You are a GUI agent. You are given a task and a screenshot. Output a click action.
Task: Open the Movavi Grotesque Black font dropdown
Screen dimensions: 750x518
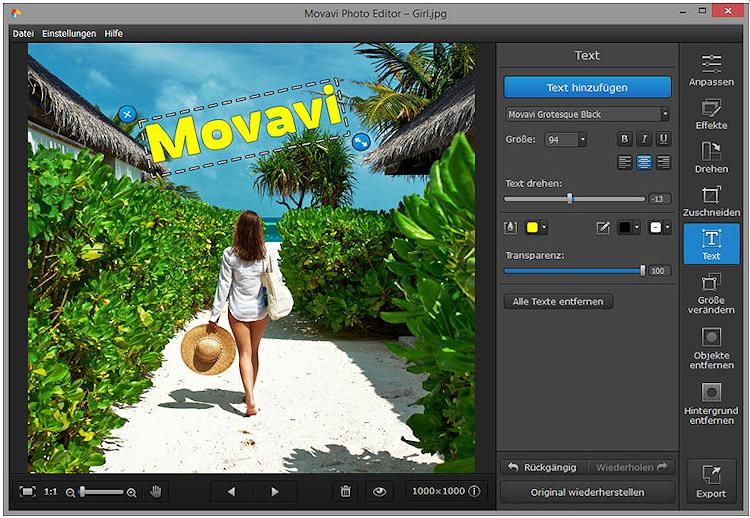587,114
